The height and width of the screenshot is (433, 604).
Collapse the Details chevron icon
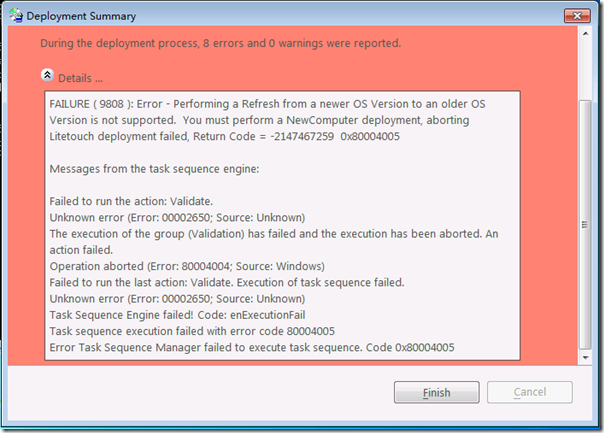coord(47,75)
